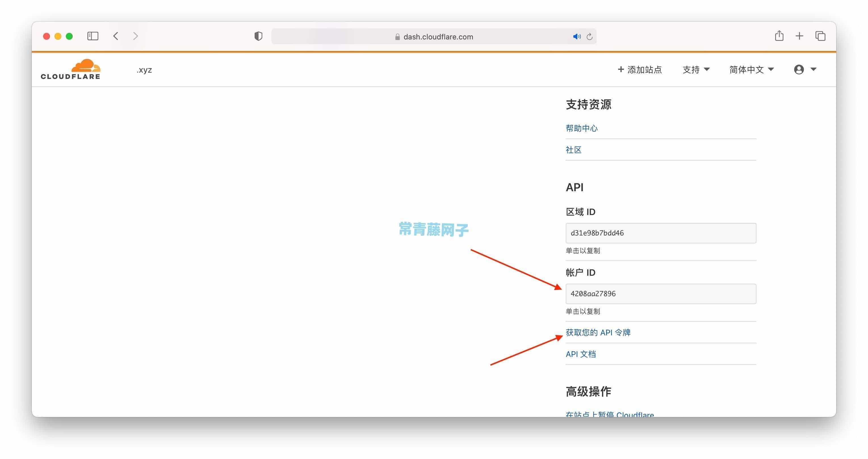This screenshot has width=868, height=459.
Task: Mute the tab audio speaker icon
Action: click(x=577, y=36)
